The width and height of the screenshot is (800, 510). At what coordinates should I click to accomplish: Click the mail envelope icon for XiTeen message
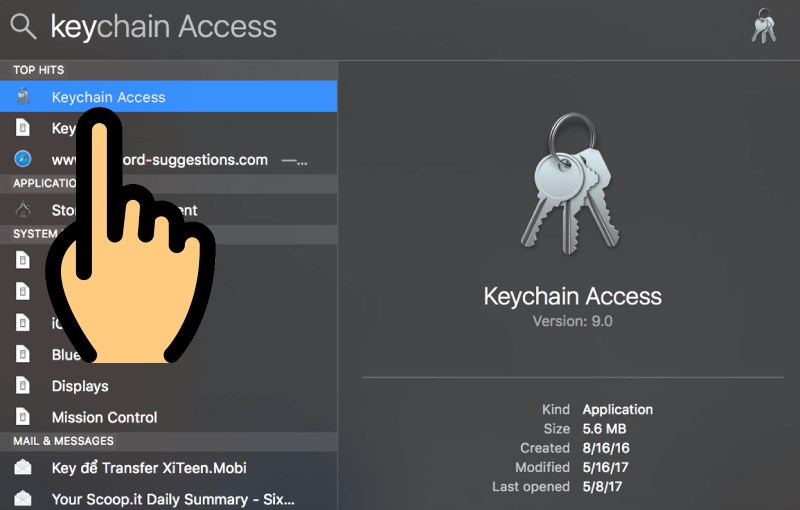click(23, 468)
